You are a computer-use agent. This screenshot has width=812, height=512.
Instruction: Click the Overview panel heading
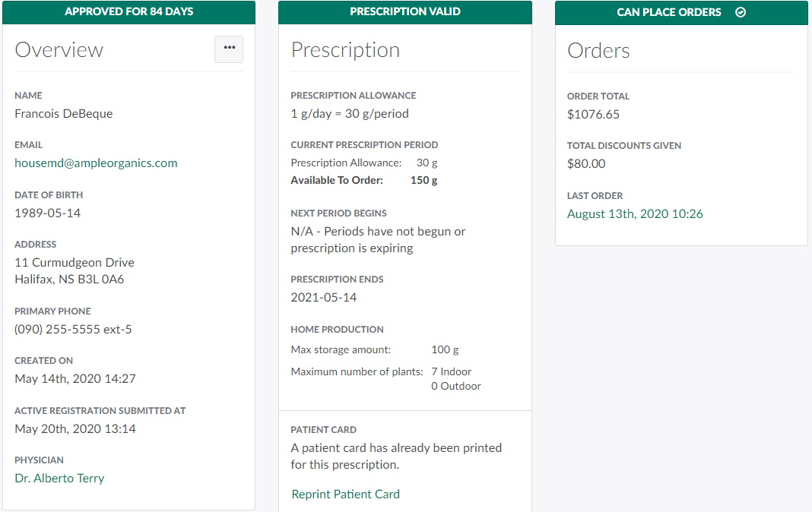[59, 50]
